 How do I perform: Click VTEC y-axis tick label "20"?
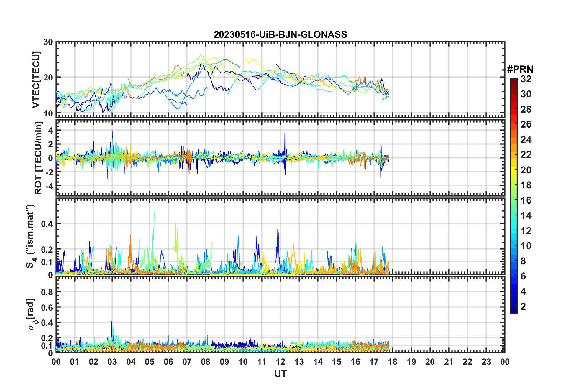48,78
